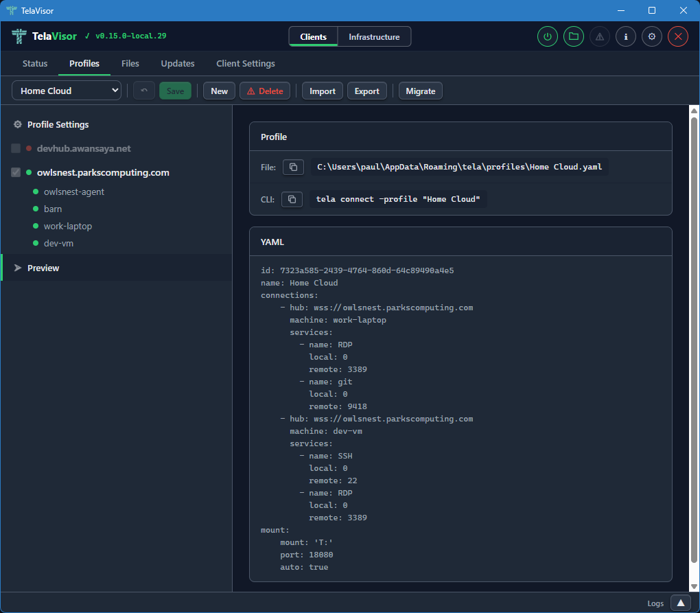Open Profile Settings section
700x613 pixels.
(58, 124)
